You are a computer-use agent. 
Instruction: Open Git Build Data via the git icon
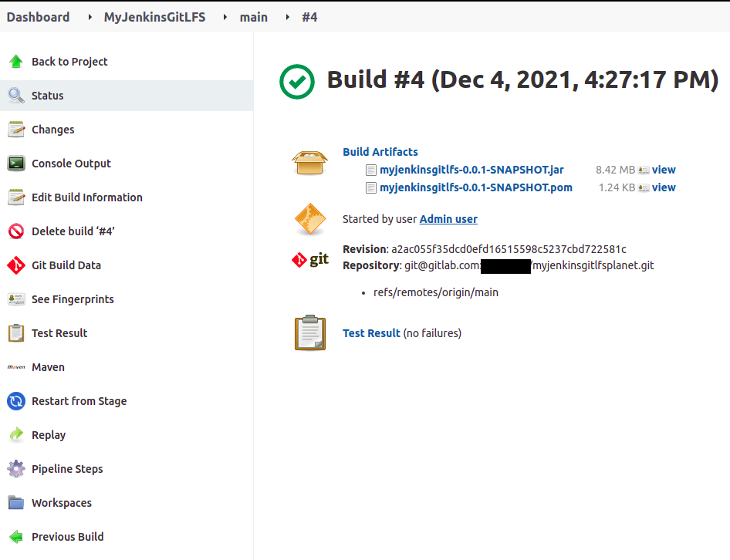15,265
